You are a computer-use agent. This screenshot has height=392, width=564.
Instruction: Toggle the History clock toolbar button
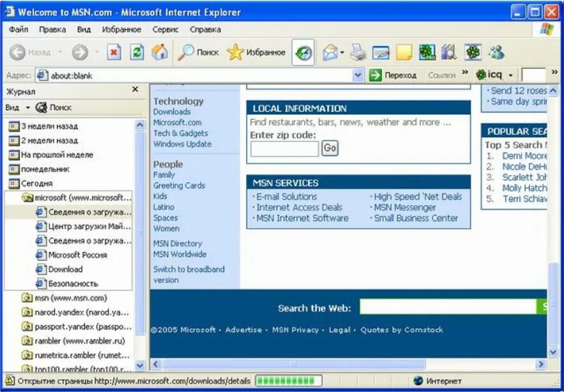click(303, 53)
